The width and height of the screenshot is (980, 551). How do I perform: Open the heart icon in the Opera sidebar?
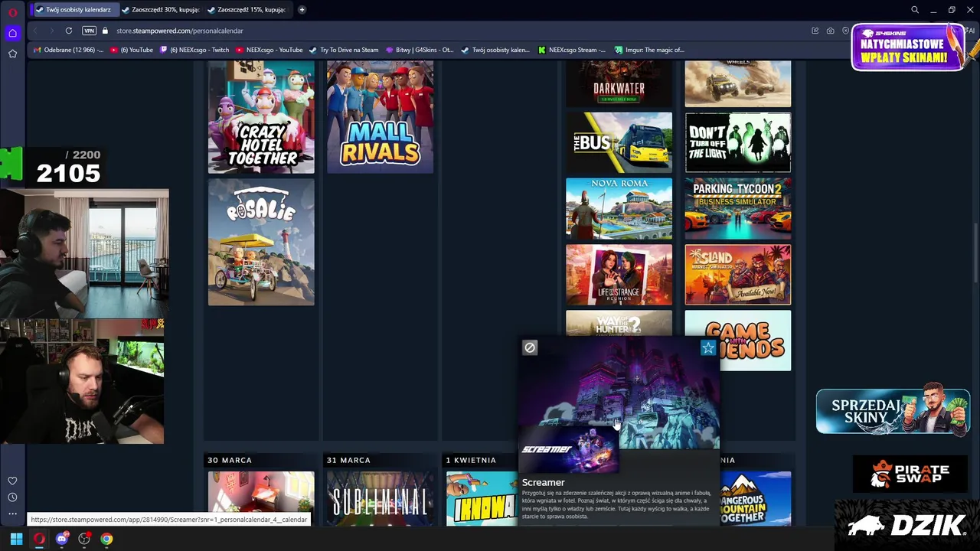tap(12, 481)
